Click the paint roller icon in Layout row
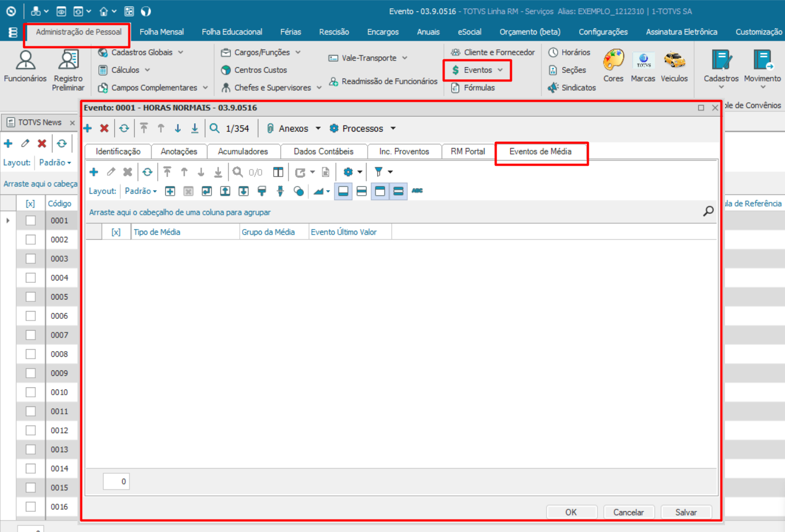 pyautogui.click(x=262, y=191)
